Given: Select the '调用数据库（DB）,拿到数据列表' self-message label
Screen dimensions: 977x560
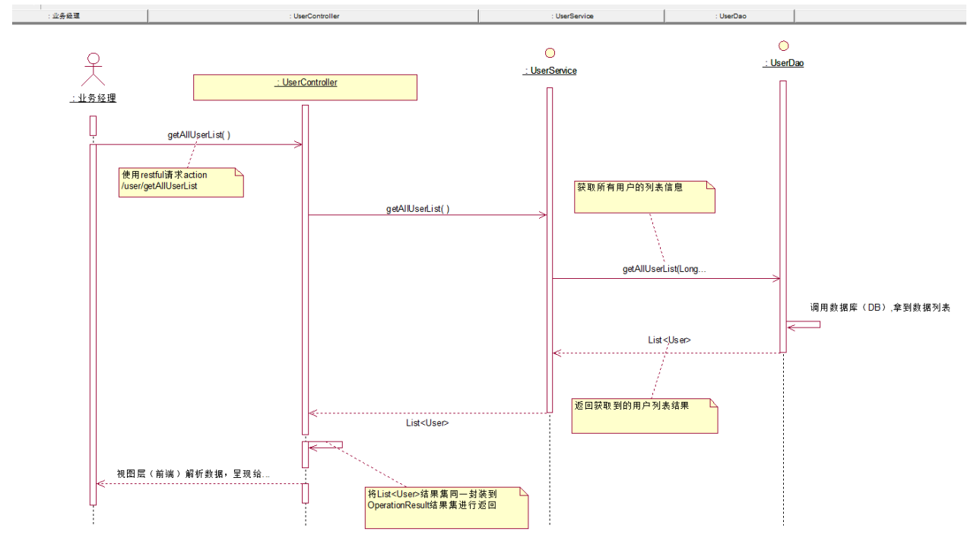Looking at the screenshot, I should click(x=880, y=308).
